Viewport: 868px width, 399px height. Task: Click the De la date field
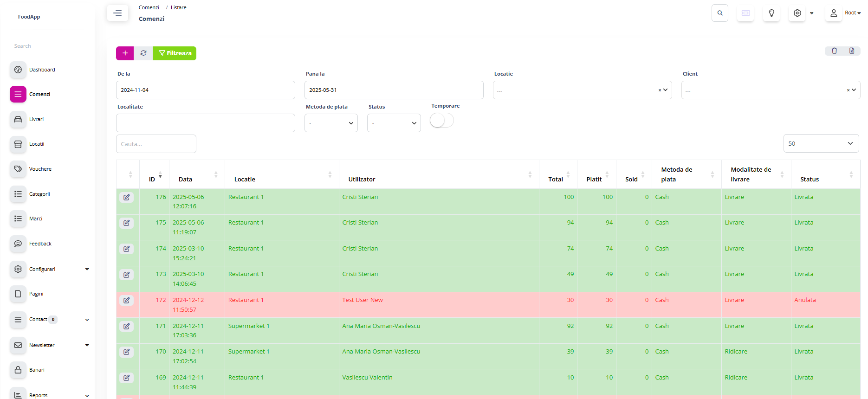pos(206,90)
